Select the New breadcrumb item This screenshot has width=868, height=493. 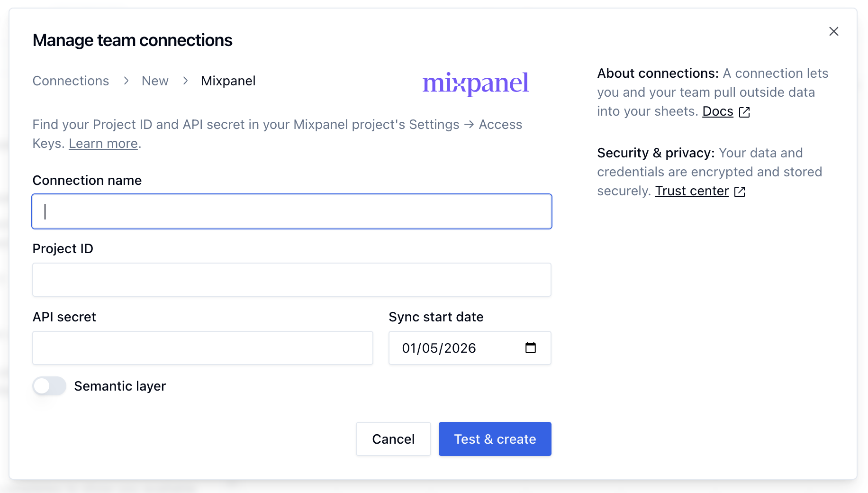[155, 81]
